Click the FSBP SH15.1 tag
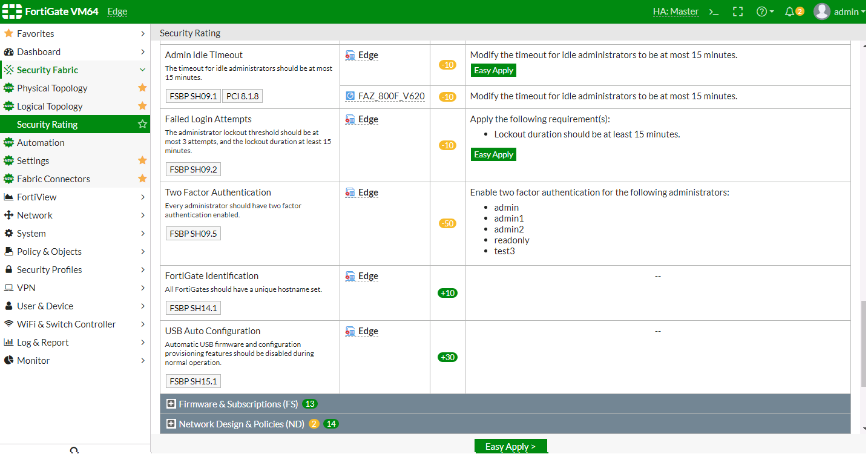The image size is (868, 454). [193, 381]
